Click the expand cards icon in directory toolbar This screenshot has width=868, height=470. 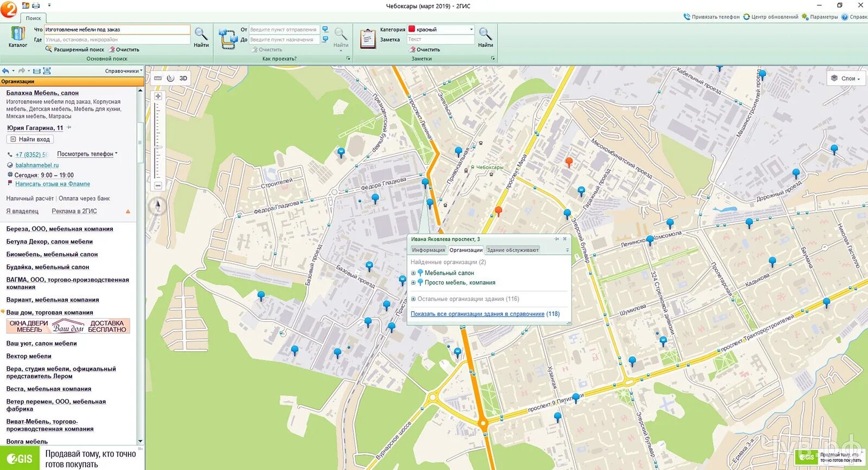[x=47, y=71]
